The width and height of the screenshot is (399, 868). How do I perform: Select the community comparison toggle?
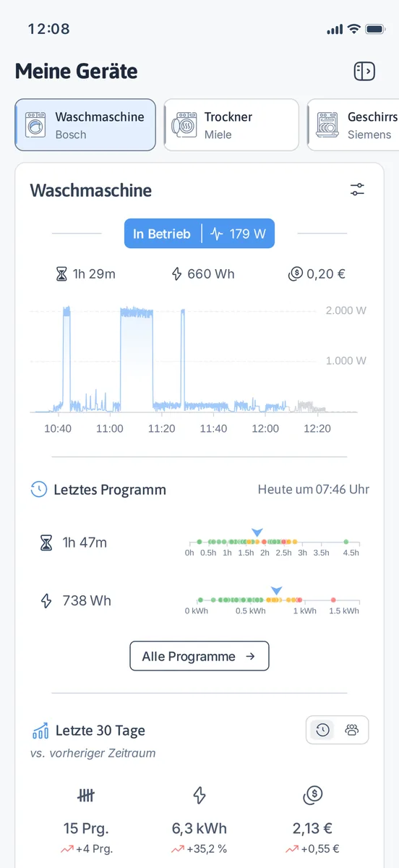(x=352, y=731)
